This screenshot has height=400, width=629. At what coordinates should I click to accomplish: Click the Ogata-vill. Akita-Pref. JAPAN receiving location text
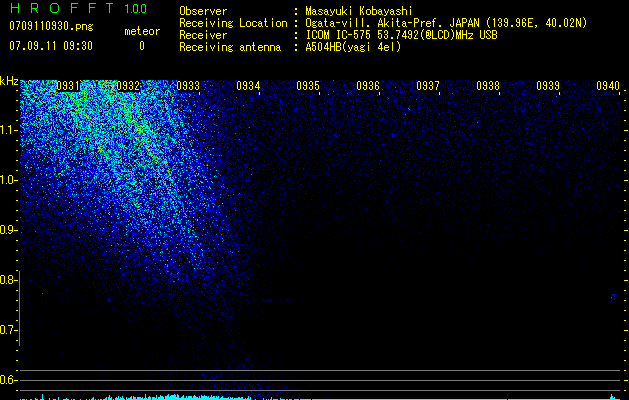[446, 23]
